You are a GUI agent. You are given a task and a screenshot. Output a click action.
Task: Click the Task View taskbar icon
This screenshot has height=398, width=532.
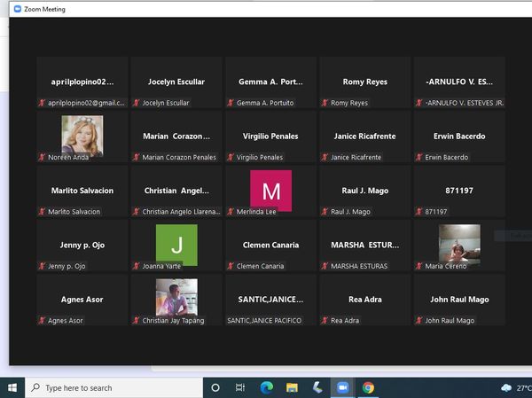click(240, 387)
